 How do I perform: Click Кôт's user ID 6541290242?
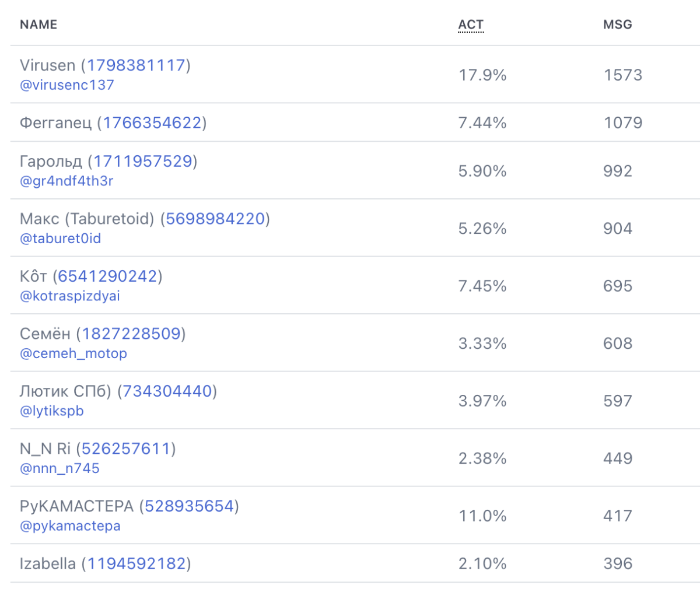[108, 276]
